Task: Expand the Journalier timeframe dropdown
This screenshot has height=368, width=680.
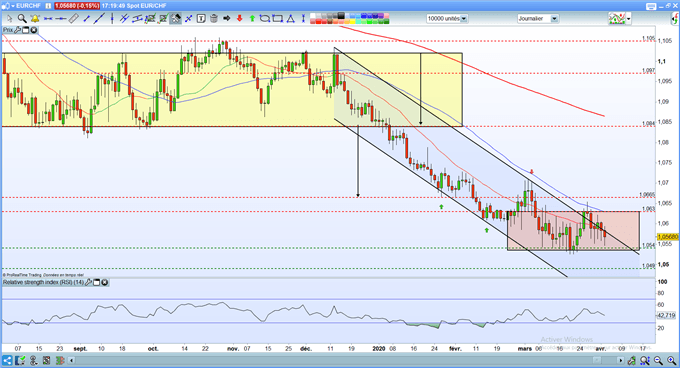Action: 554,19
